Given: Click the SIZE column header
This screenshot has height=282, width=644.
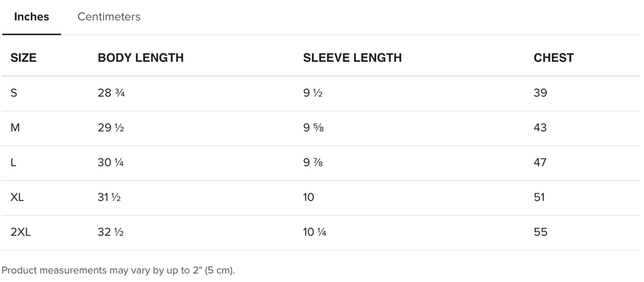Looking at the screenshot, I should [23, 58].
